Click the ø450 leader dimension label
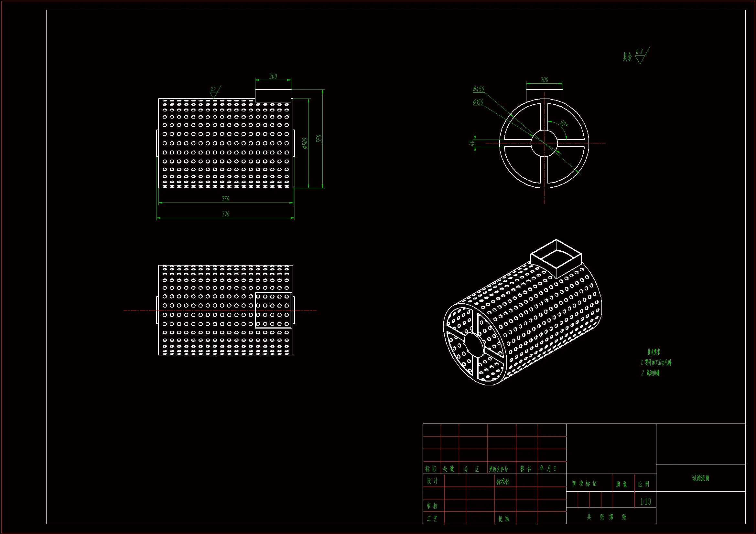Image resolution: width=756 pixels, height=534 pixels. click(x=478, y=89)
